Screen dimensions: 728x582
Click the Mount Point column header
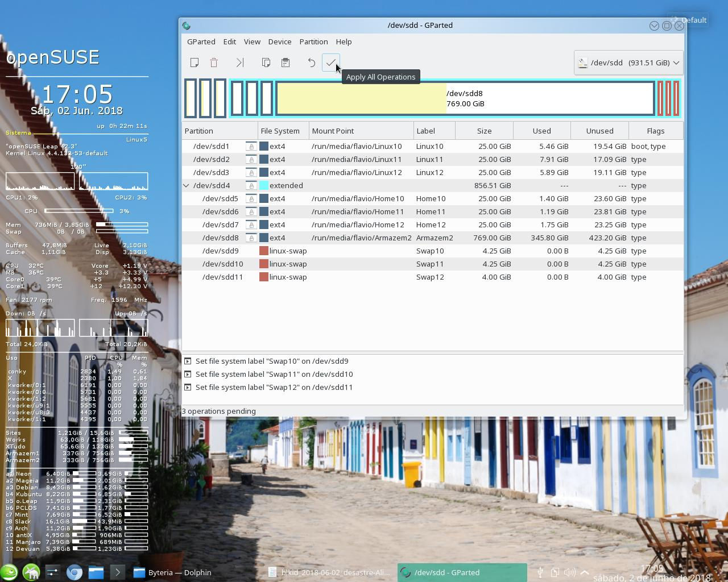tap(361, 131)
